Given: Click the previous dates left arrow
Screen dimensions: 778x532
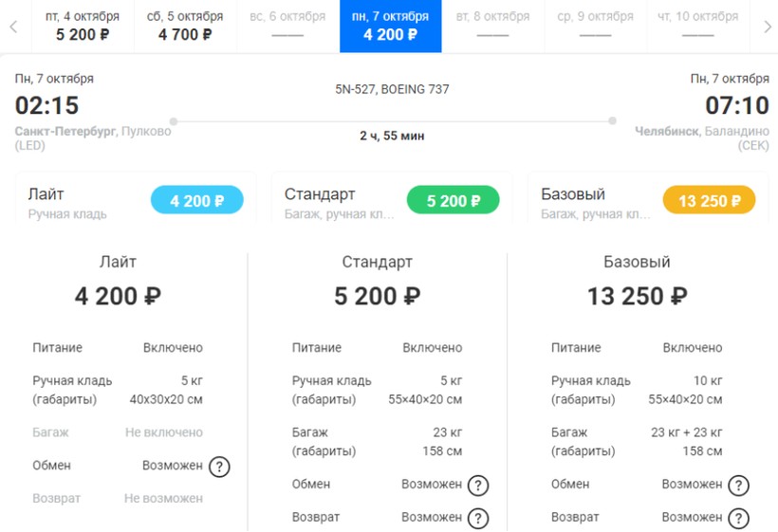Looking at the screenshot, I should pos(13,27).
